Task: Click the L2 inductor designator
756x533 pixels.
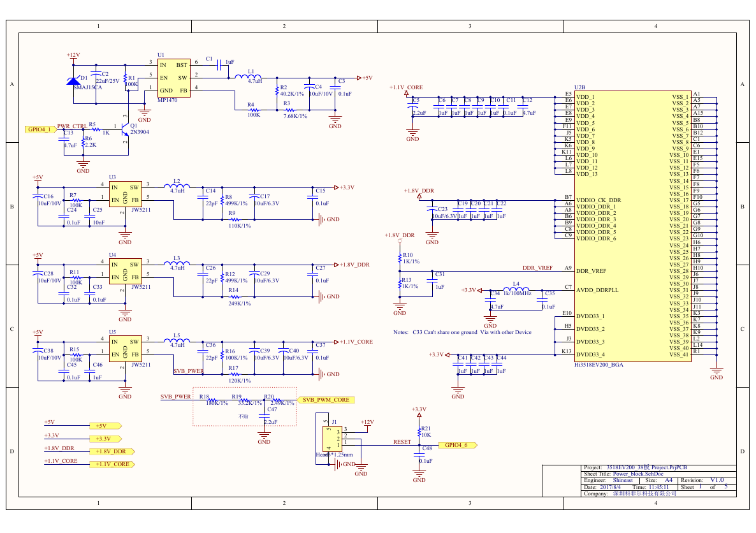Action: [177, 181]
